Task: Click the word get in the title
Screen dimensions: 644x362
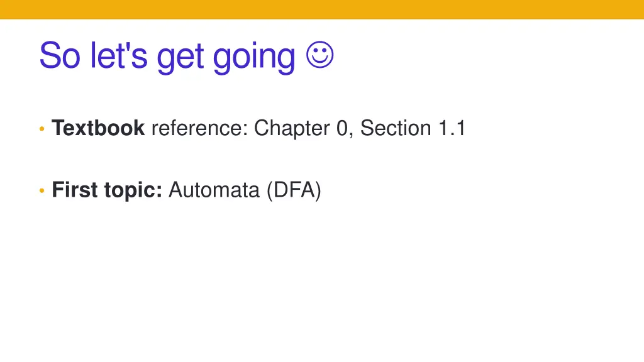Action: [x=180, y=57]
